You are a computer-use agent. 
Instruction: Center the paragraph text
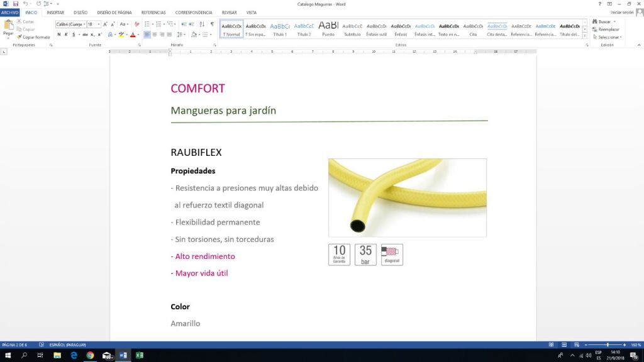tap(155, 35)
